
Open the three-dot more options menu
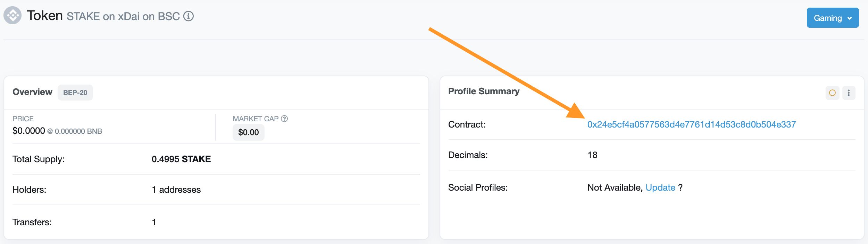click(849, 93)
